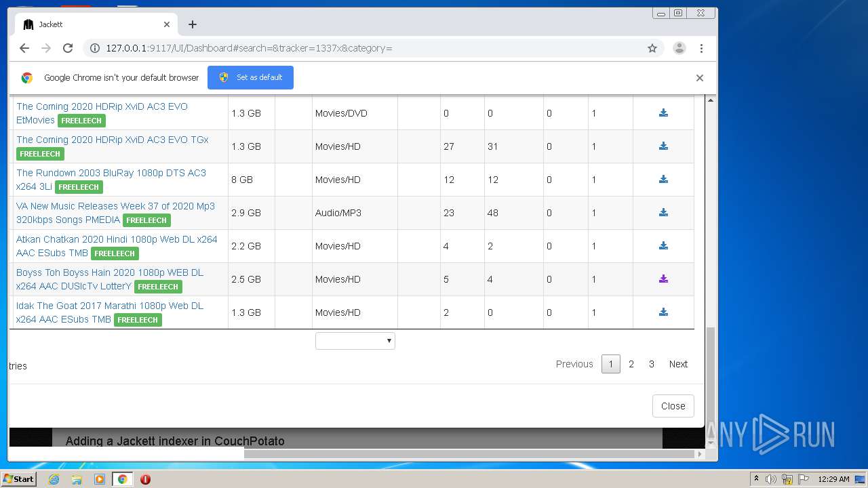The width and height of the screenshot is (868, 488).
Task: Close the search results dialog
Action: [x=673, y=406]
